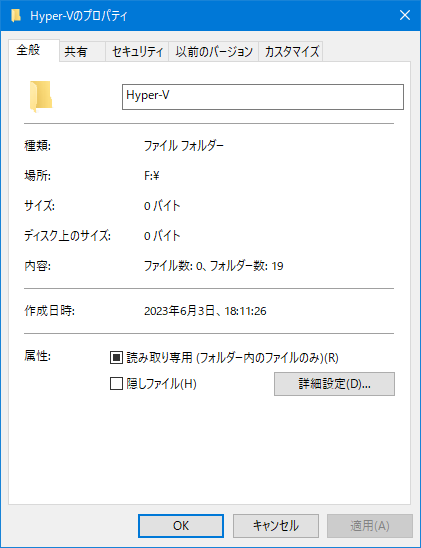Click the 読み取り専用 (フォルダー内のファイルのみ) label
This screenshot has height=548, width=421.
232,358
